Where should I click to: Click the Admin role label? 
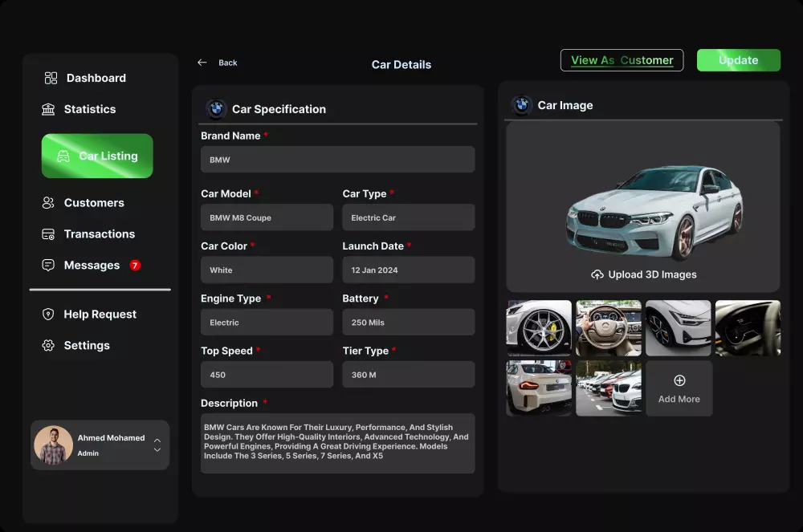tap(88, 453)
